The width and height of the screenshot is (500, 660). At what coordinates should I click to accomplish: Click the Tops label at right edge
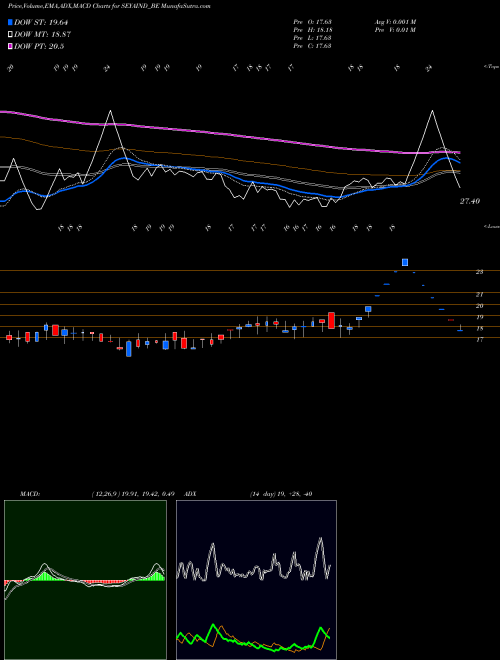pos(492,67)
